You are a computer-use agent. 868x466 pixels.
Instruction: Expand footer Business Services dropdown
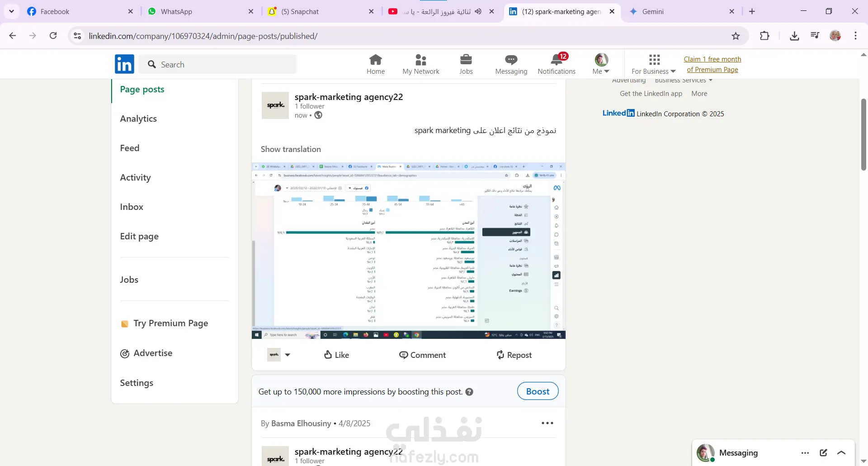coord(684,81)
